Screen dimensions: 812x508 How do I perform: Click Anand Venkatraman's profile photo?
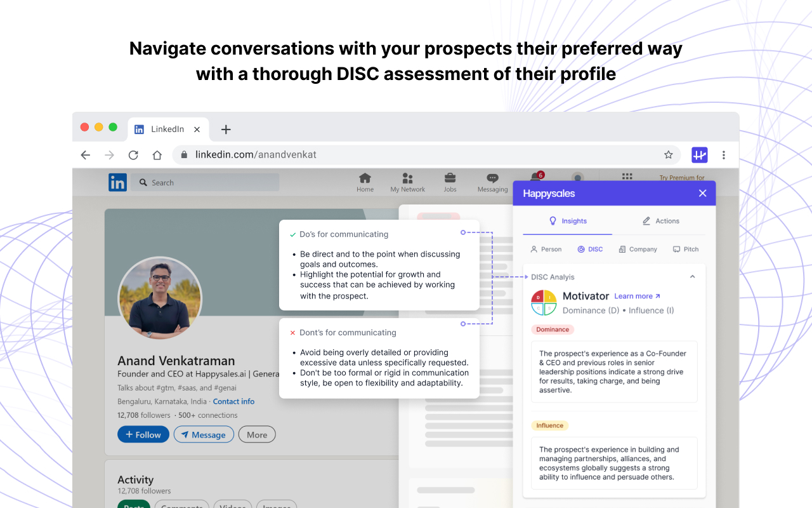pos(160,298)
